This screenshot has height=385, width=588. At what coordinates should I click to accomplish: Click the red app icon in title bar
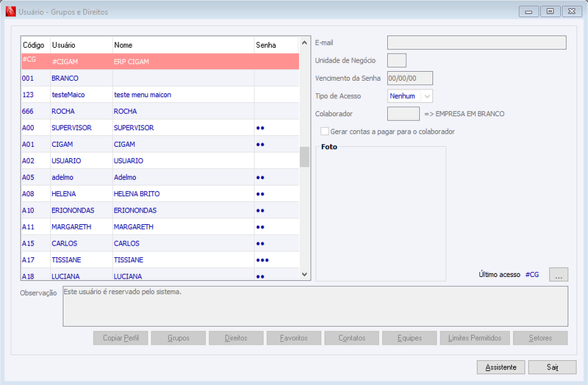coord(11,12)
